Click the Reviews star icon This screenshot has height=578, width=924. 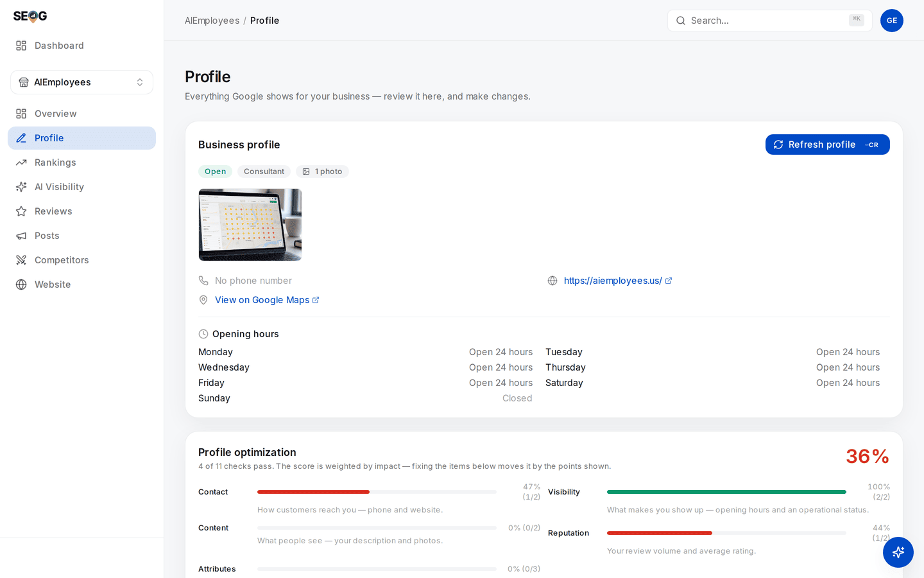(x=21, y=211)
